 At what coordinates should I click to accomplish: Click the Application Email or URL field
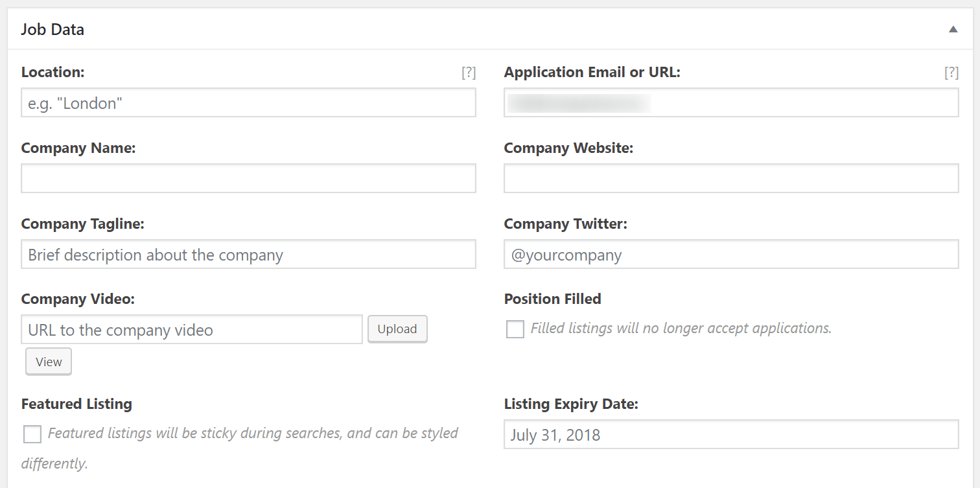pos(731,102)
